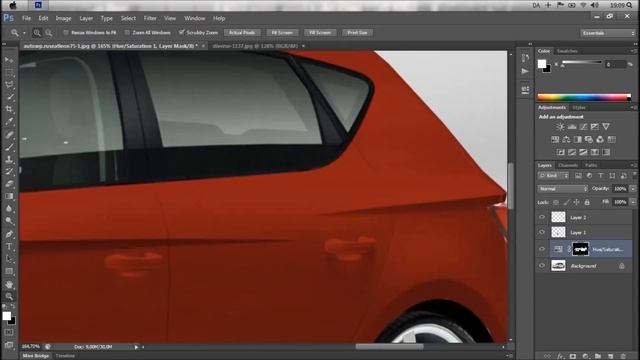Viewport: 640px width, 360px height.
Task: Open the Essentials workspace dropdown
Action: 607,33
